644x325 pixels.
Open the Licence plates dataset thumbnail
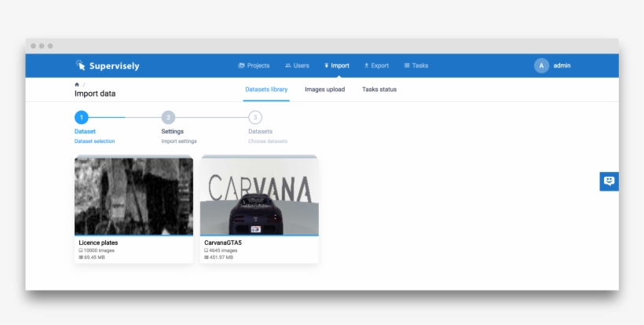[134, 196]
